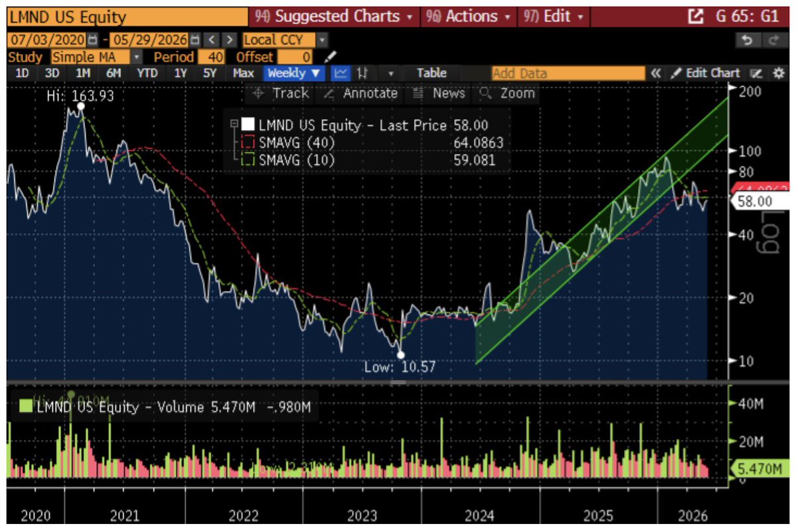Select the 1Y range tab

(x=180, y=73)
